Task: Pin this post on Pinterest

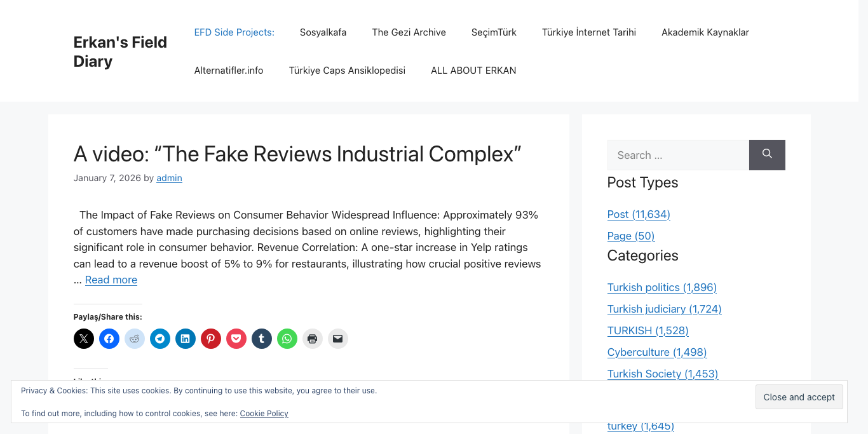Action: (211, 339)
